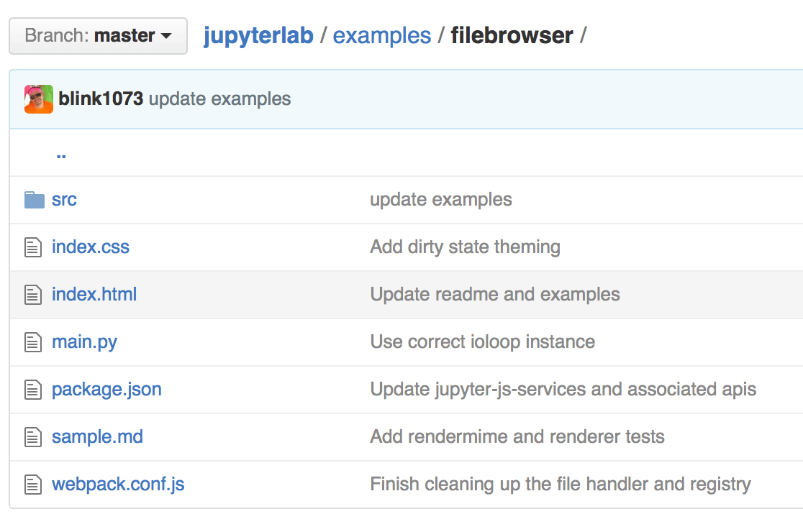
Task: Open the Branch: master dropdown
Action: (98, 35)
